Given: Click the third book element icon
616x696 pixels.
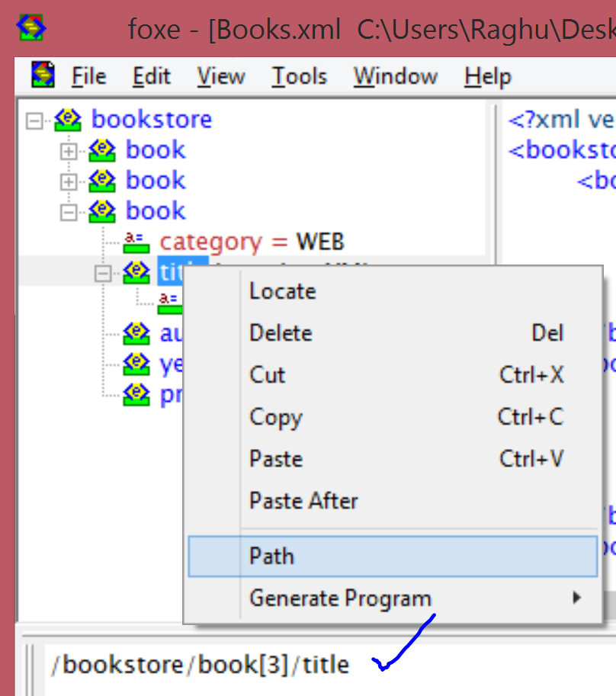Looking at the screenshot, I should point(101,210).
